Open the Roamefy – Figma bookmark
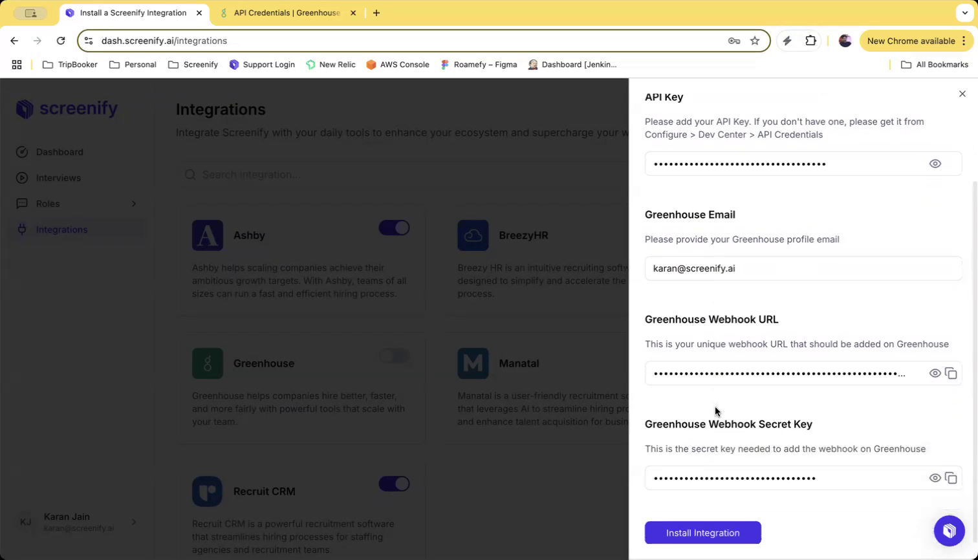 (479, 65)
